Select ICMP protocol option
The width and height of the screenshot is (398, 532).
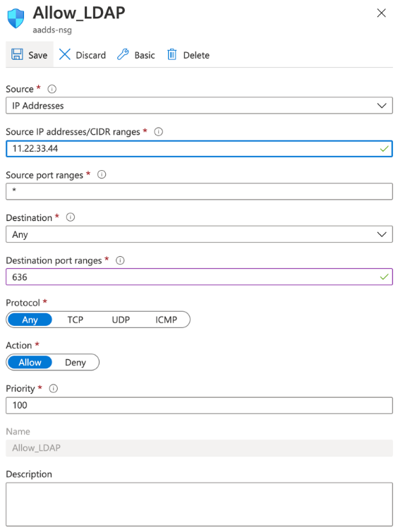click(x=167, y=320)
